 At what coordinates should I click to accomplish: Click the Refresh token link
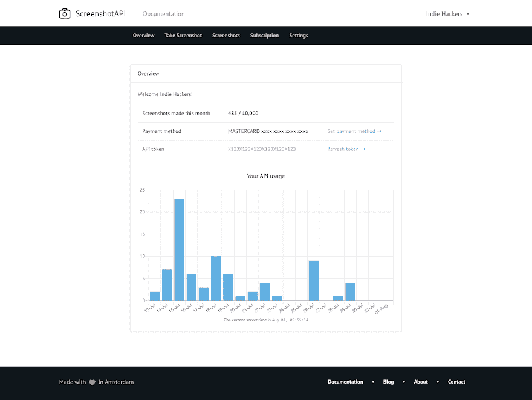point(346,149)
